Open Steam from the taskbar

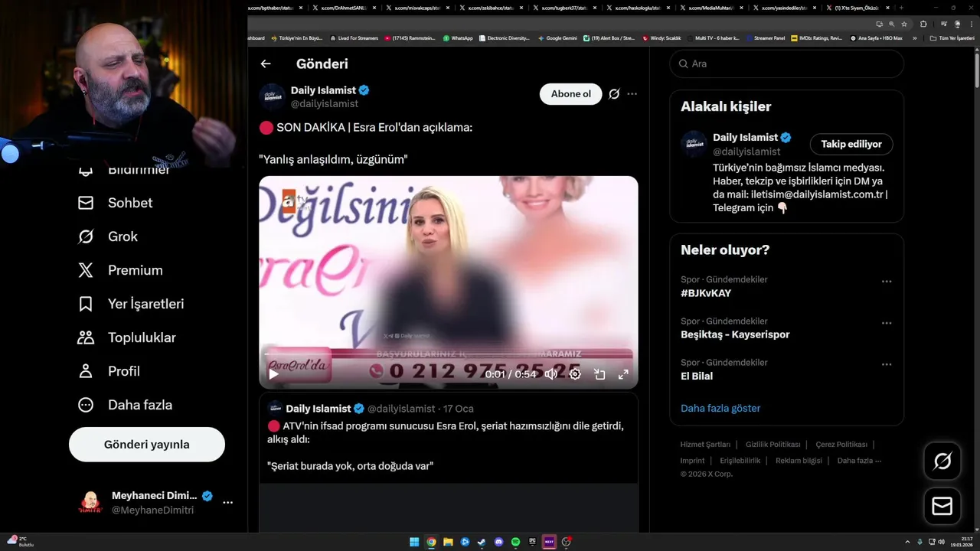482,542
